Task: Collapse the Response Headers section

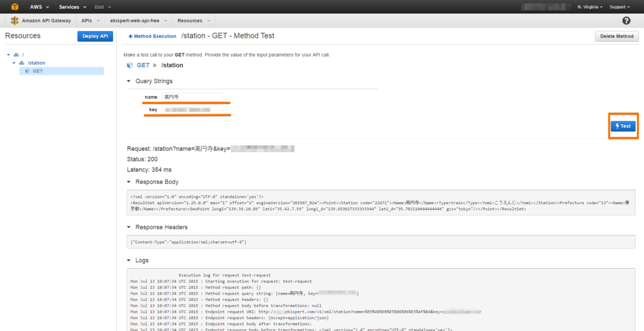Action: click(x=128, y=227)
